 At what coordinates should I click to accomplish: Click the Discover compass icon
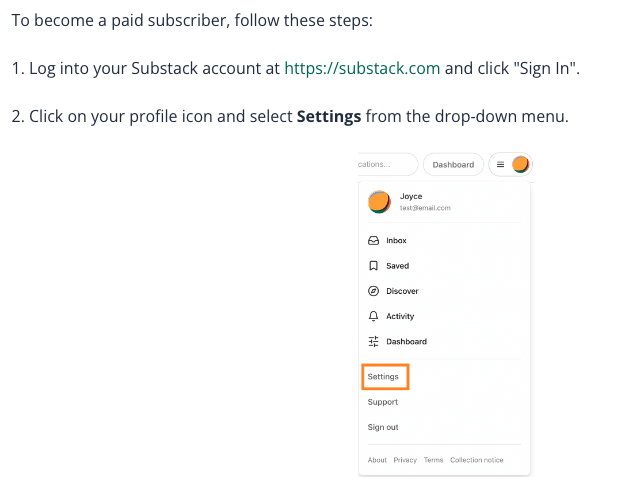pyautogui.click(x=373, y=291)
